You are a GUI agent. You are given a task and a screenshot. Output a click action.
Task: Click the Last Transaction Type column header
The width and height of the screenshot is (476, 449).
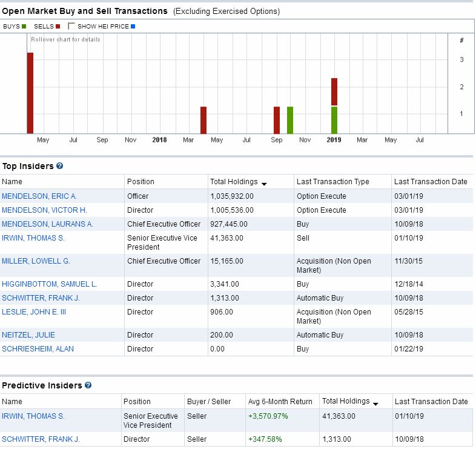coord(332,182)
